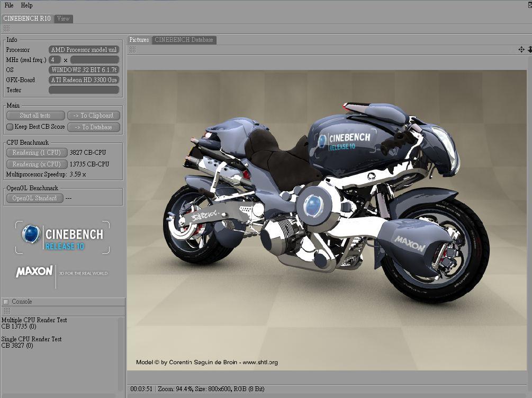Image resolution: width=532 pixels, height=398 pixels.
Task: Click the CINEBENCH Release 10 logo
Action: point(62,237)
